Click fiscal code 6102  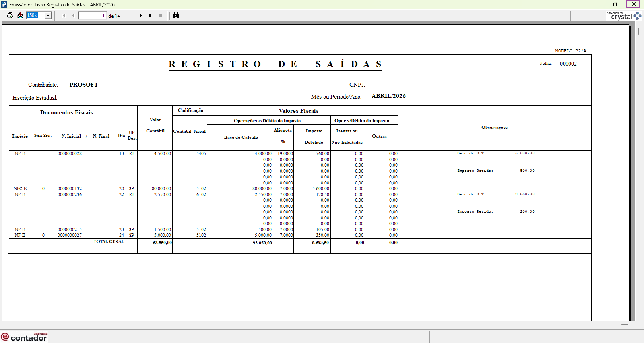[201, 194]
